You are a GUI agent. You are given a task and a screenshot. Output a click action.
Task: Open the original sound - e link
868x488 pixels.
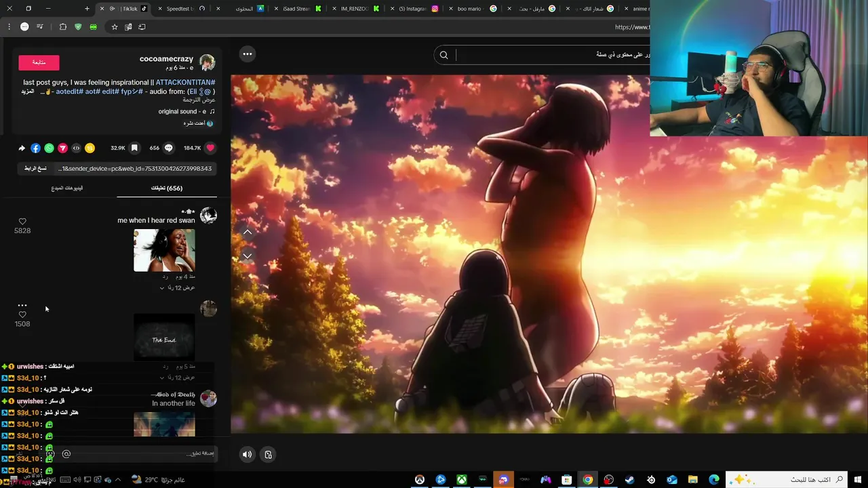coord(186,111)
